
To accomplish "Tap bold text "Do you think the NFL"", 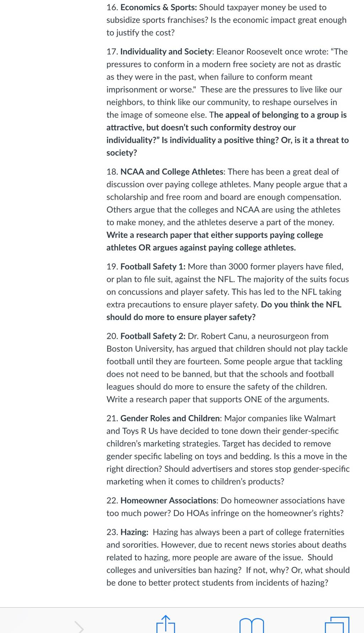I will [x=301, y=305].
